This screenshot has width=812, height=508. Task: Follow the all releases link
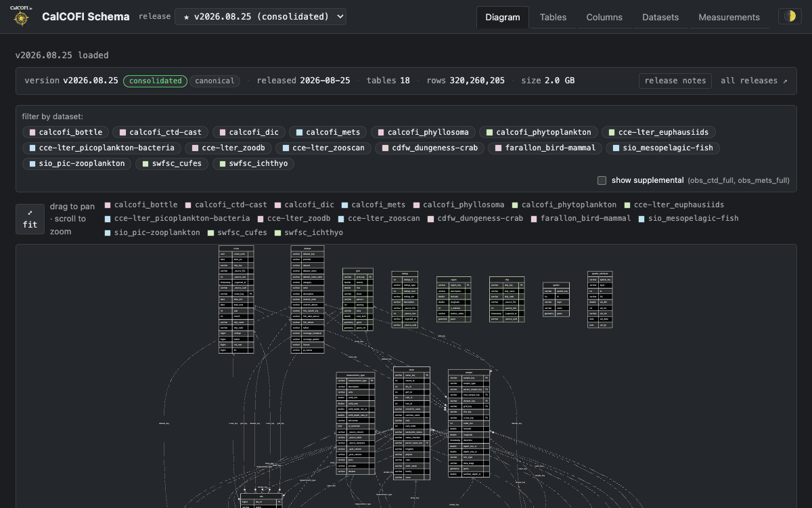754,81
